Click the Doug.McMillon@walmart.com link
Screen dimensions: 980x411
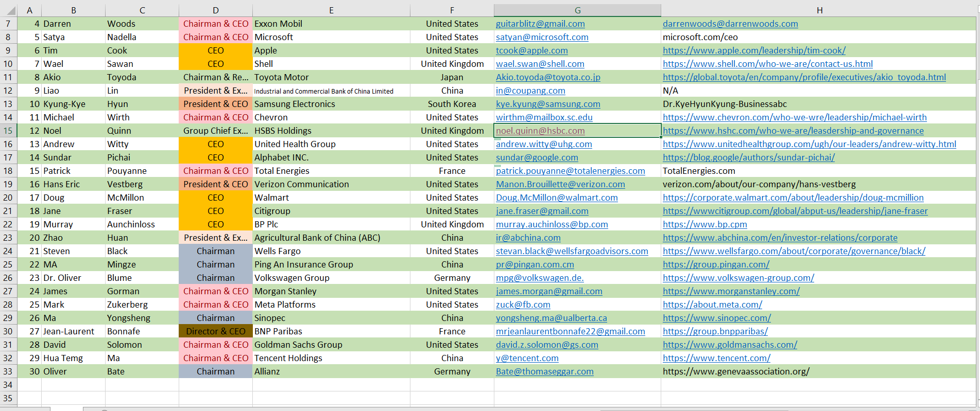pos(557,198)
